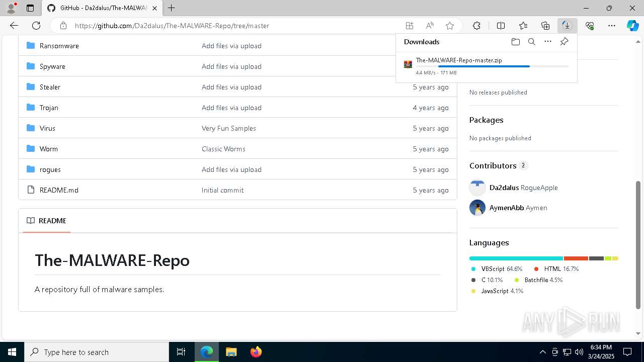Viewport: 644px width, 362px height.
Task: Switch to the GitHub The-MALWARE-Repo tab
Action: (103, 8)
